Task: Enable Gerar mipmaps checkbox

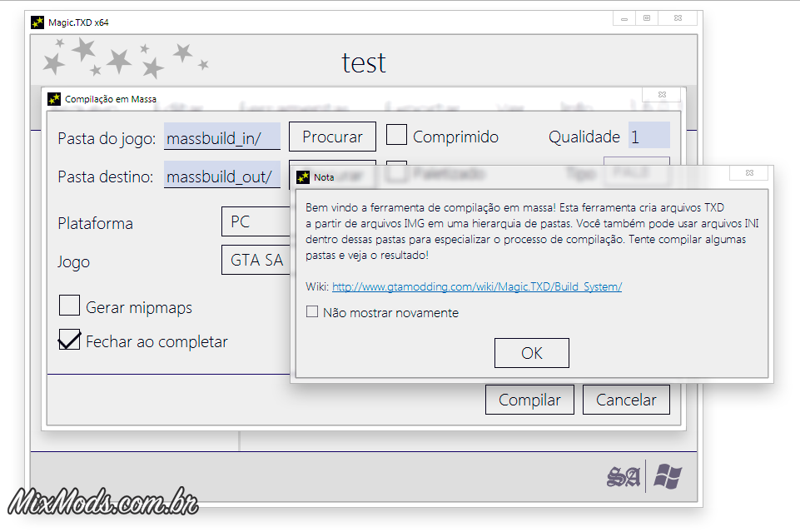Action: click(69, 306)
